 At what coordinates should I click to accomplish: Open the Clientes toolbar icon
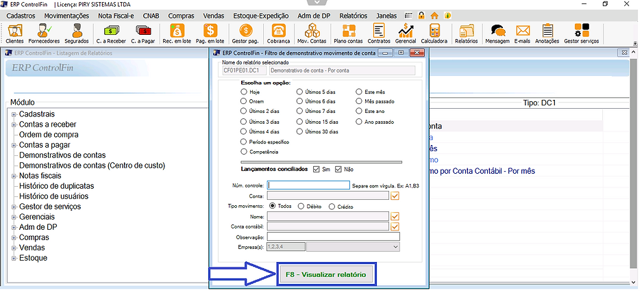(x=15, y=34)
